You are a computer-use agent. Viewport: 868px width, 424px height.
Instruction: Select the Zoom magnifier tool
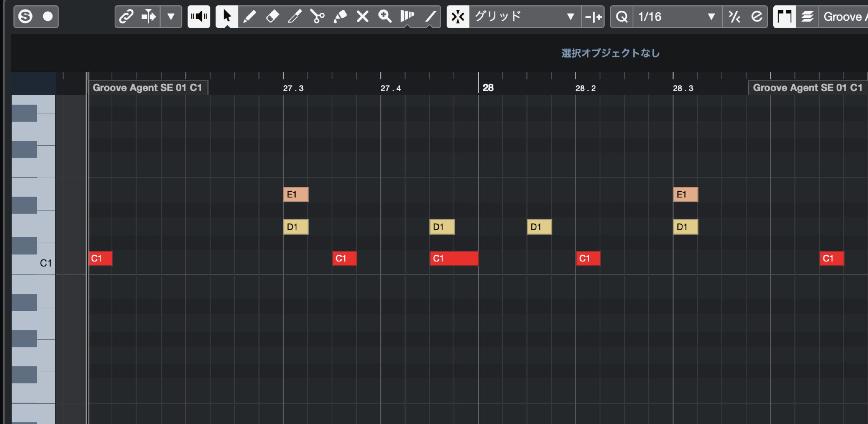(x=385, y=16)
